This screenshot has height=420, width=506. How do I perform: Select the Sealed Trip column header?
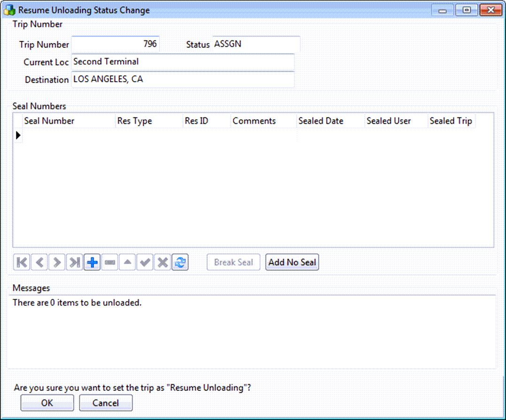pos(452,121)
